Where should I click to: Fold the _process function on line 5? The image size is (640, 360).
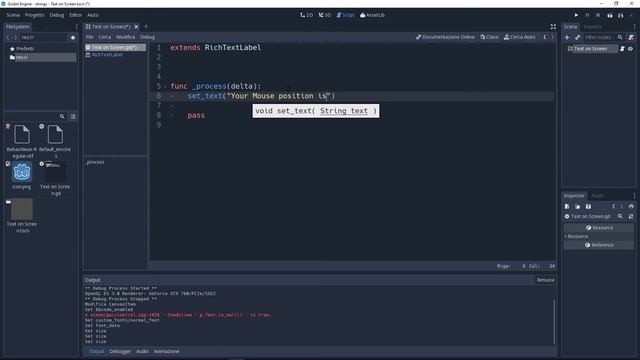165,87
